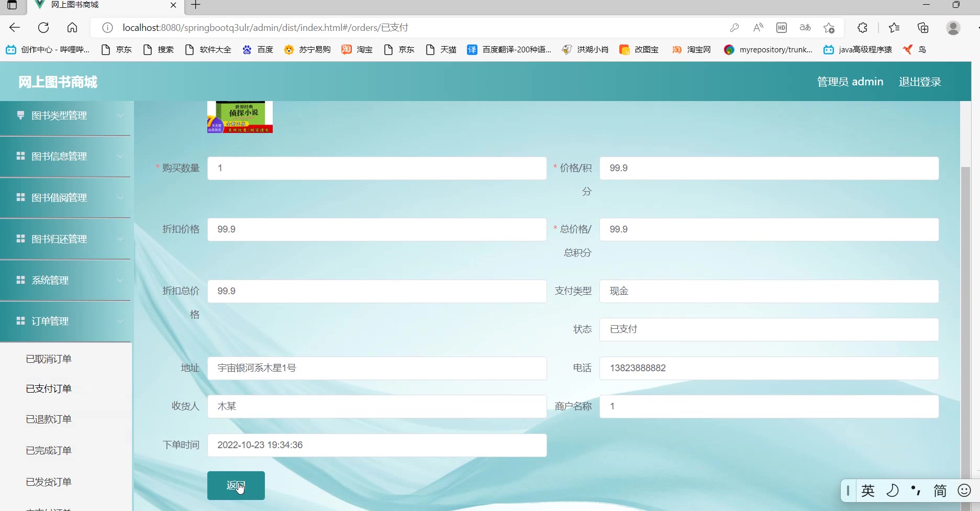
Task: Click the 收货人 input field
Action: pyautogui.click(x=377, y=406)
